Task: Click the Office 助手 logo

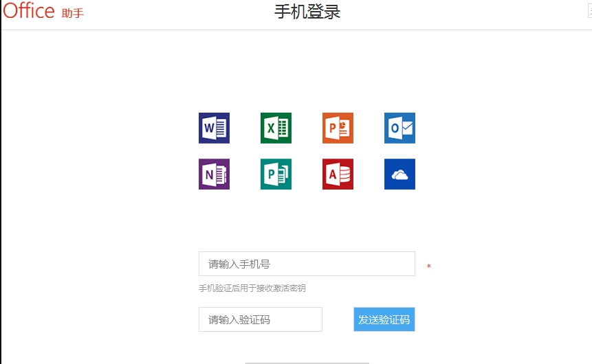Action: (x=43, y=10)
